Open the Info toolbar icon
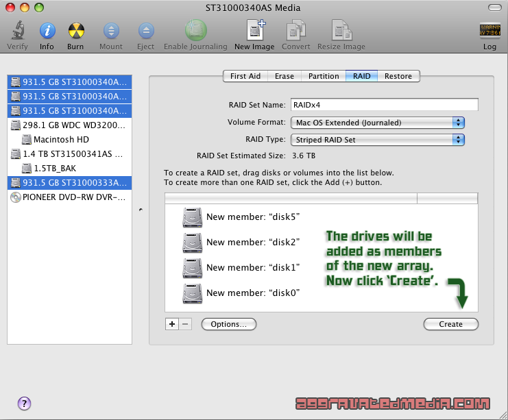The image size is (508, 420). 47,31
